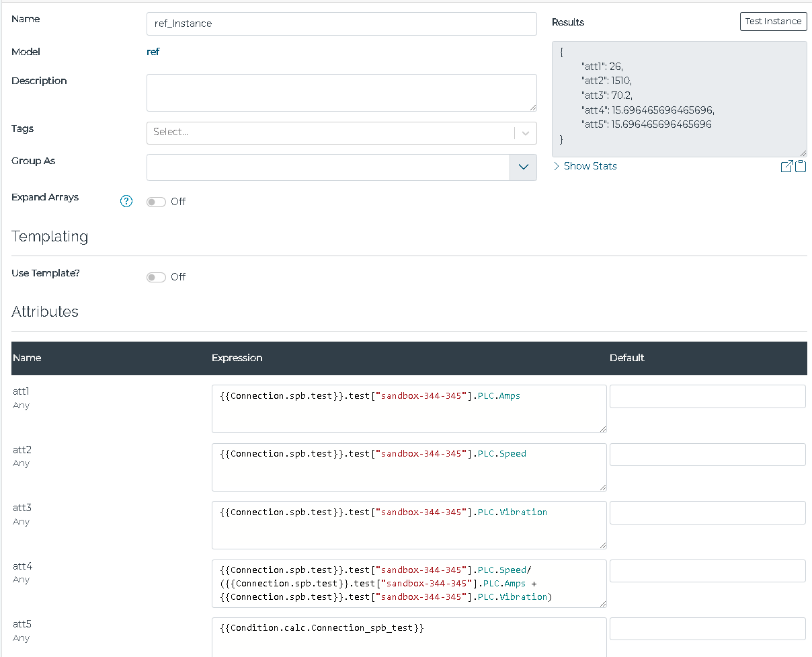Open the ref model link
The image size is (812, 657).
click(153, 52)
